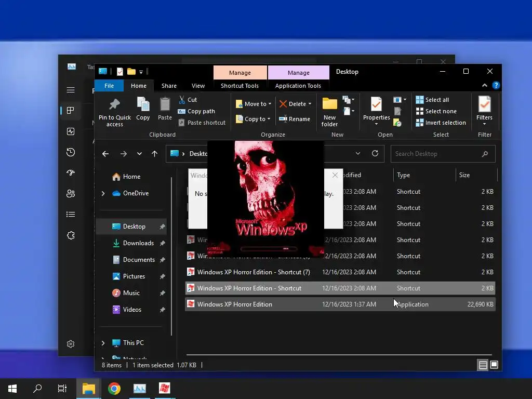Image resolution: width=532 pixels, height=399 pixels.
Task: Rename the selected file
Action: coord(295,119)
